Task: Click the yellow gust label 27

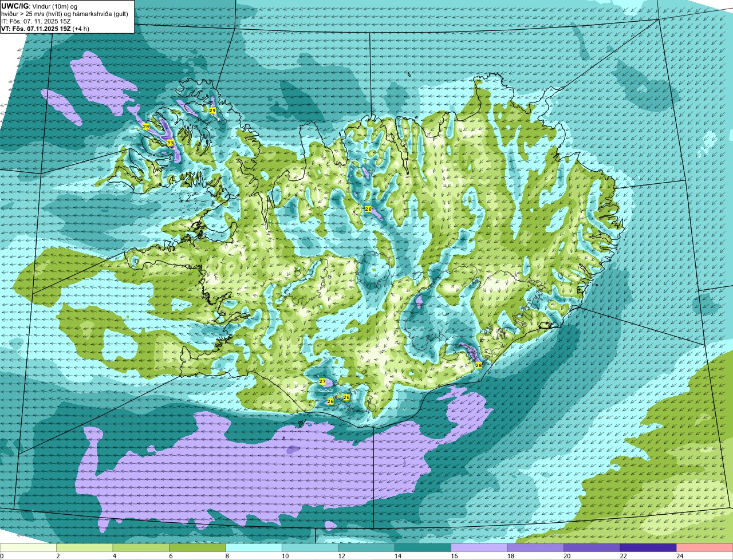Action: pyautogui.click(x=322, y=381)
